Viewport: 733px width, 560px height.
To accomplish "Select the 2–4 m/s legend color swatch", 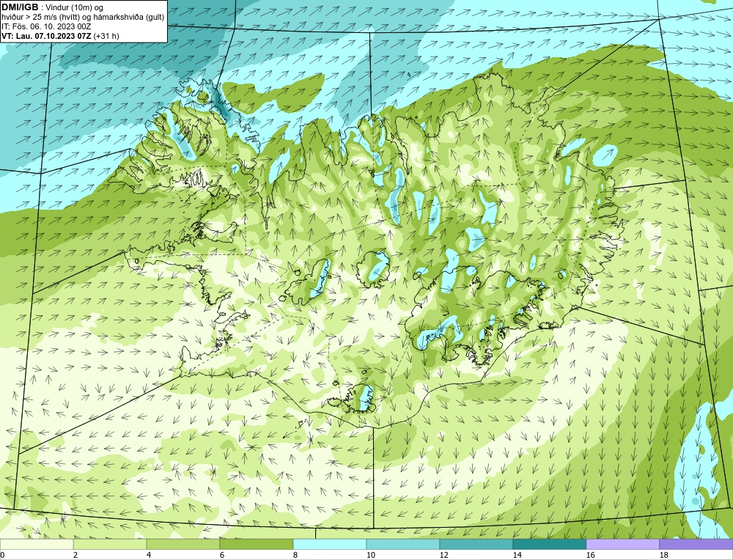I will coord(110,544).
